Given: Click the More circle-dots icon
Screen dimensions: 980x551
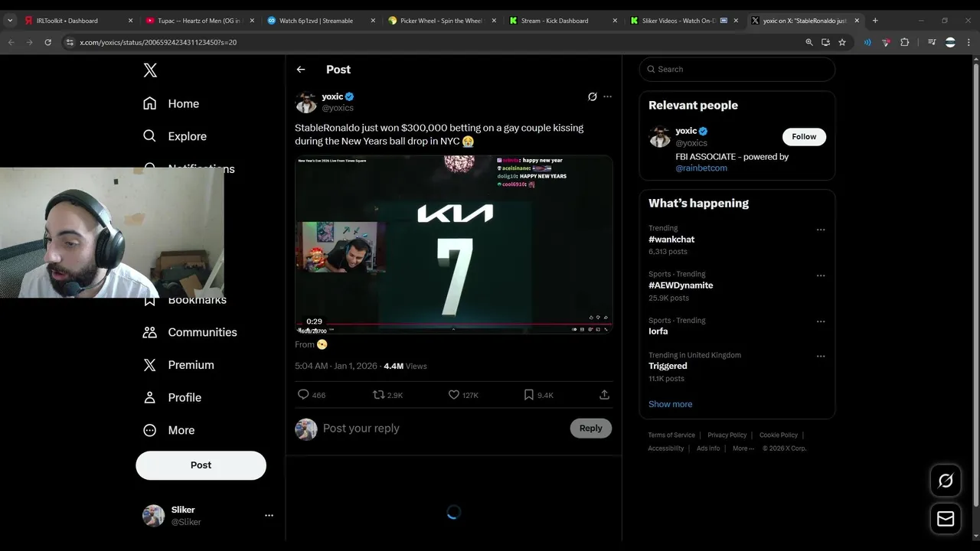Looking at the screenshot, I should (150, 430).
